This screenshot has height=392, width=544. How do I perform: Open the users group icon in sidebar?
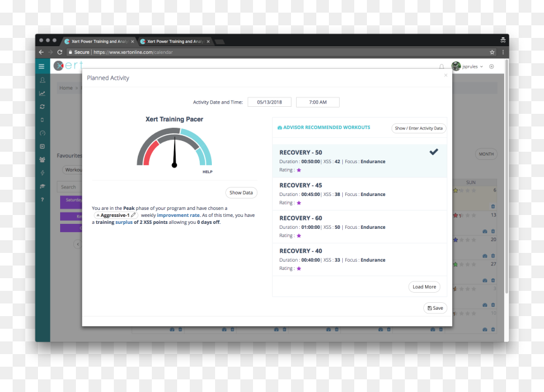tap(42, 159)
